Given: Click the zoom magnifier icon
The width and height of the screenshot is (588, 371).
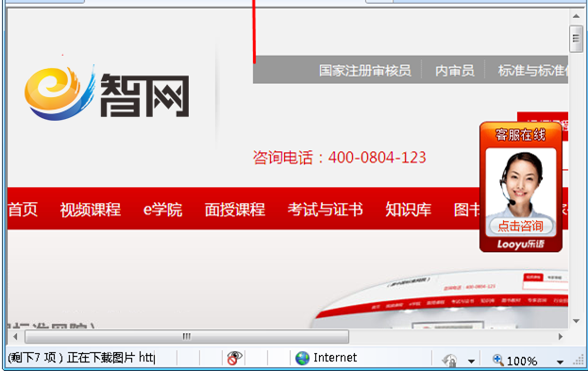Looking at the screenshot, I should (x=498, y=360).
